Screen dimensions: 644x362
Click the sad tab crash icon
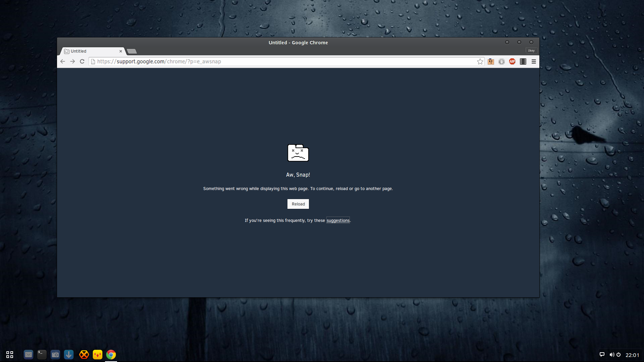tap(298, 153)
